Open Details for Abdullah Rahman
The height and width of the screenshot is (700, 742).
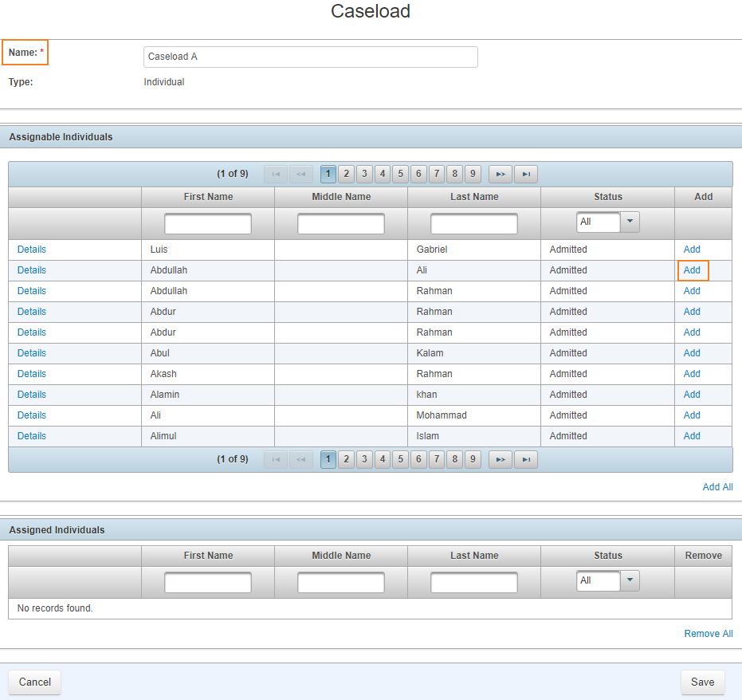coord(32,291)
